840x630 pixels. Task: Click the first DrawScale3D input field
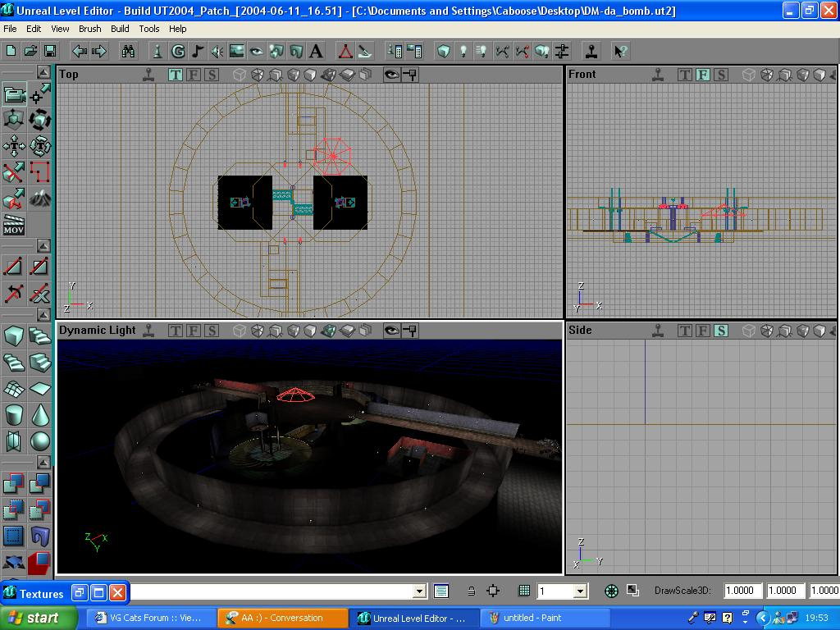tap(741, 590)
